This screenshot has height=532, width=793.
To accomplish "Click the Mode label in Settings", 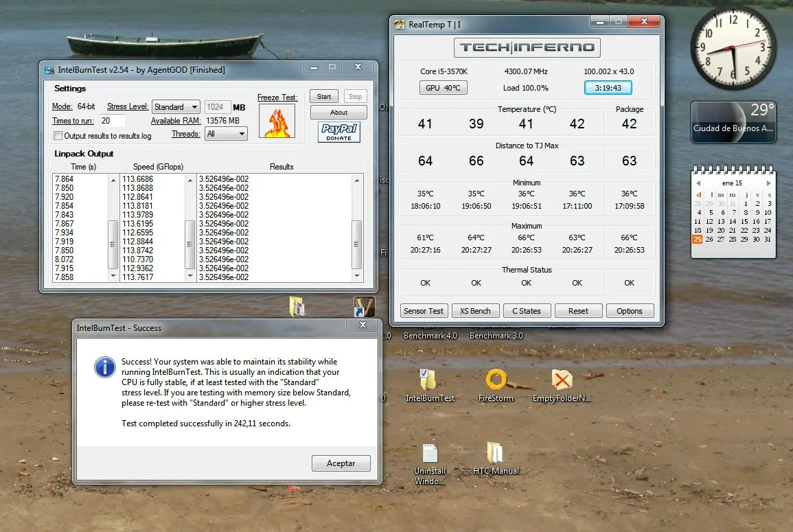I will click(62, 106).
